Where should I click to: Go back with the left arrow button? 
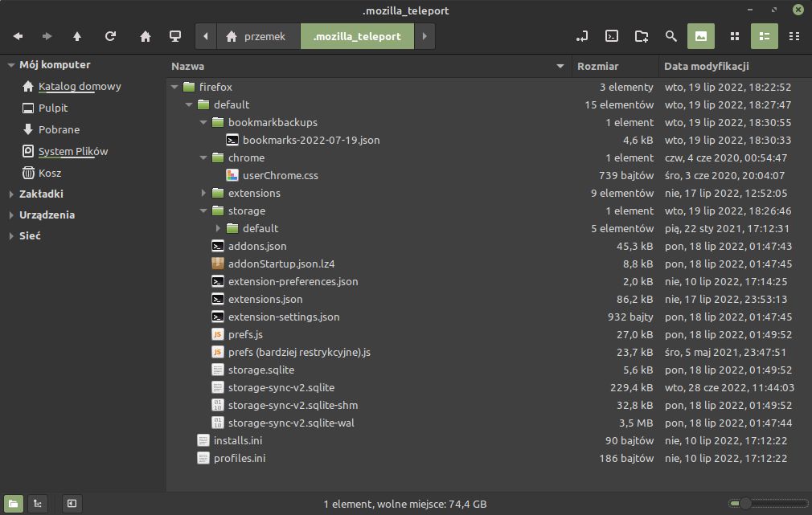(x=18, y=36)
